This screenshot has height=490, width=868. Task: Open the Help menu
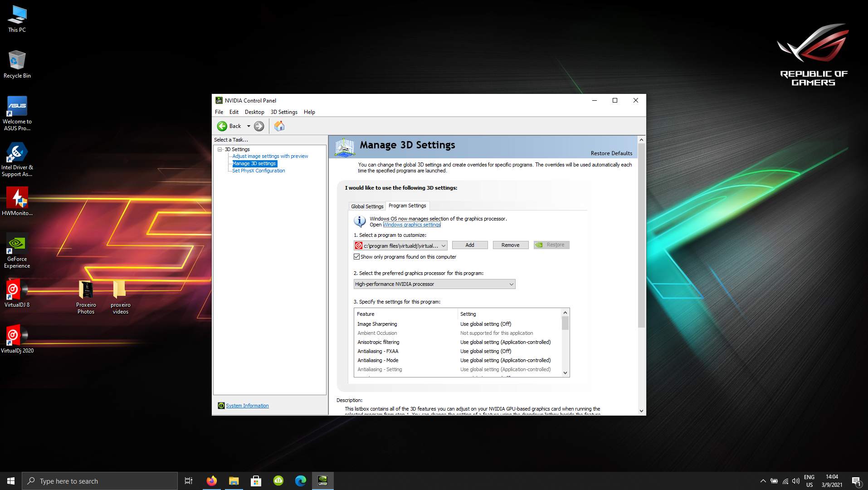tap(309, 112)
